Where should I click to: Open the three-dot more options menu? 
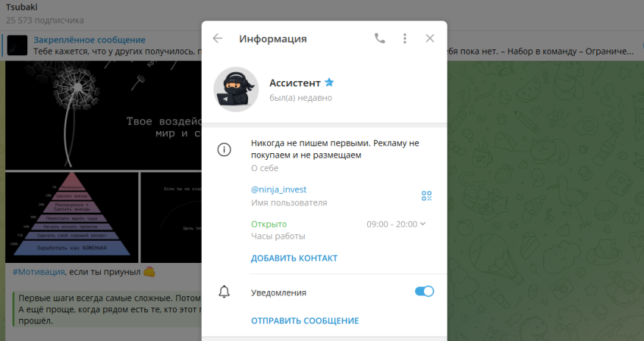(405, 39)
